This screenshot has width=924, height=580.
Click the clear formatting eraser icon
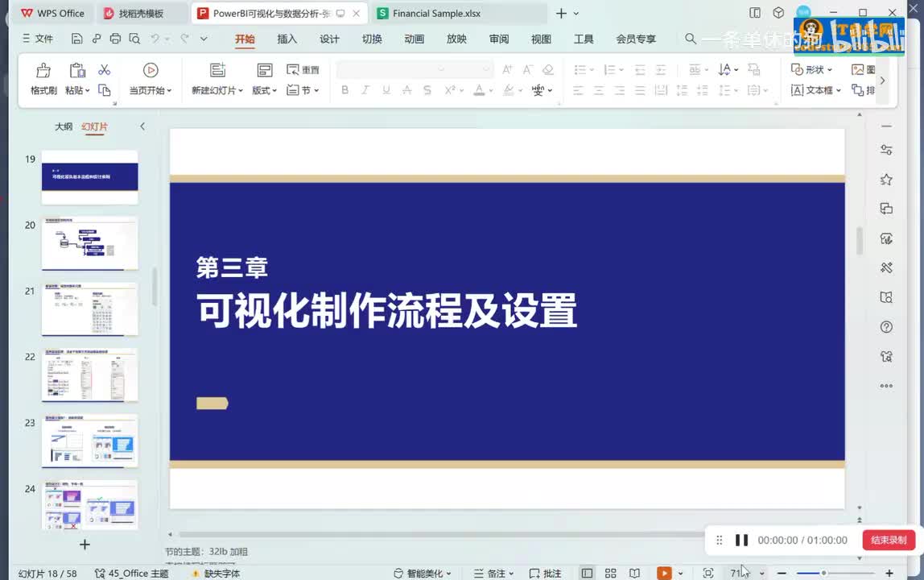548,69
